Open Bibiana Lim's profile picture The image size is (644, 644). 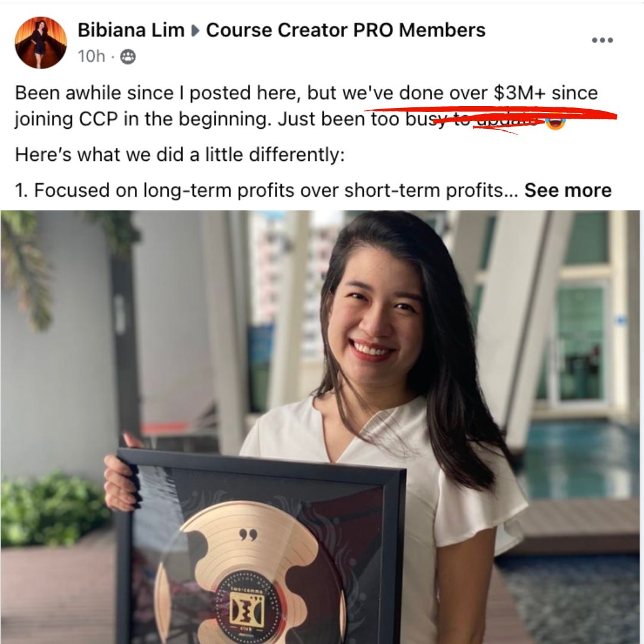click(x=41, y=42)
